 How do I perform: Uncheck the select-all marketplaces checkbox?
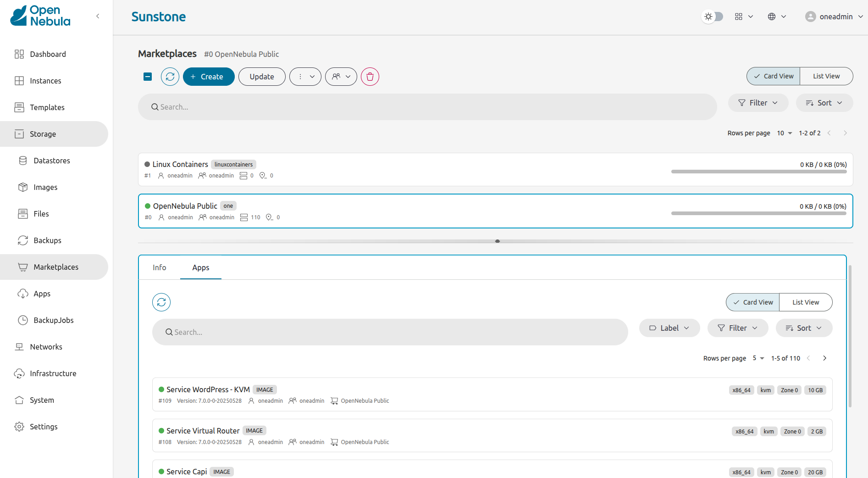pos(148,77)
